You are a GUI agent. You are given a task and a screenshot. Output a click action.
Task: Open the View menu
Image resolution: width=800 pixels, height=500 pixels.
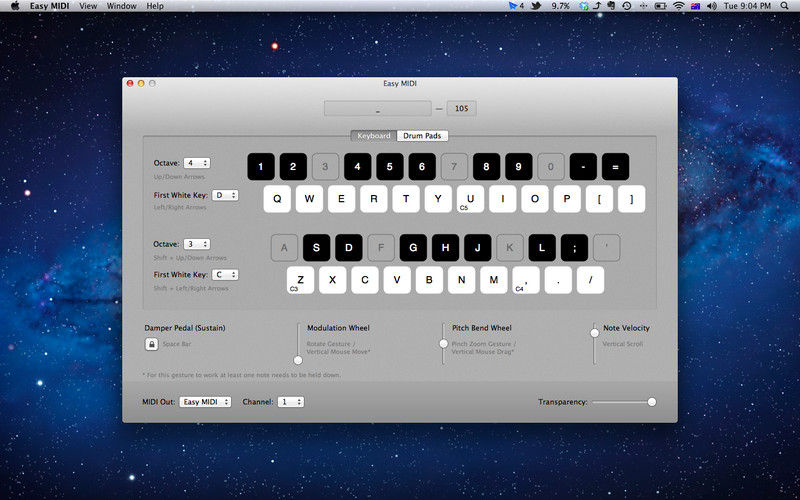pyautogui.click(x=88, y=6)
